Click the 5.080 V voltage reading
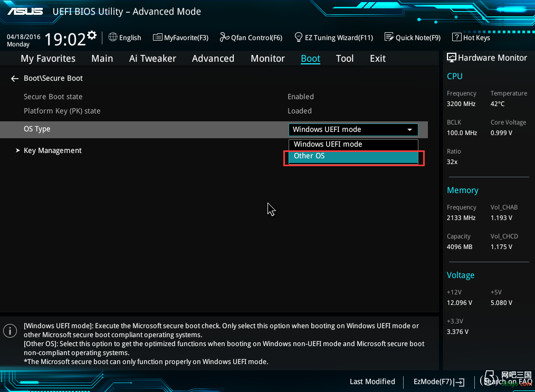 tap(501, 303)
